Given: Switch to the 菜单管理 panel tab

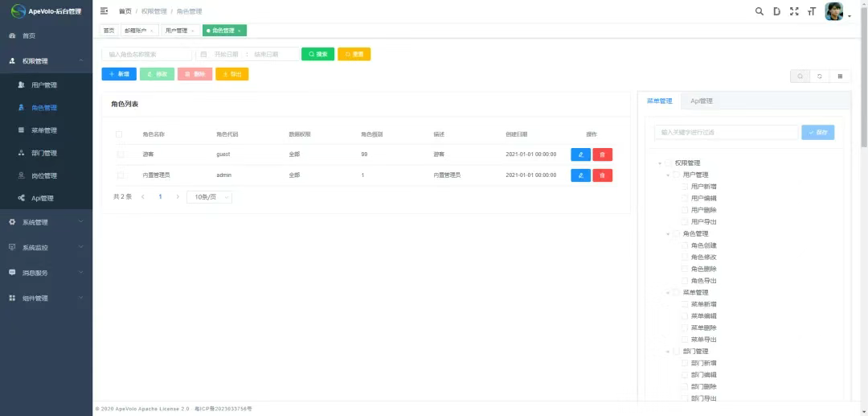Looking at the screenshot, I should click(x=659, y=101).
